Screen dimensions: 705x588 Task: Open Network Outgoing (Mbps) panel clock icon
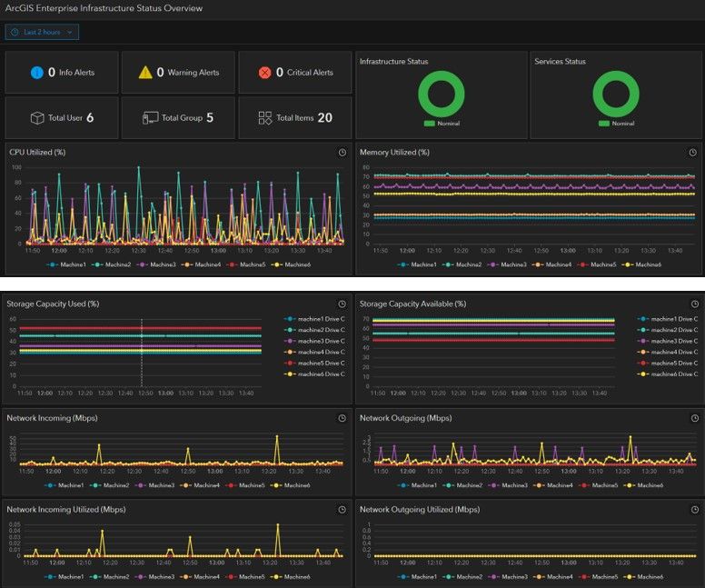point(695,418)
